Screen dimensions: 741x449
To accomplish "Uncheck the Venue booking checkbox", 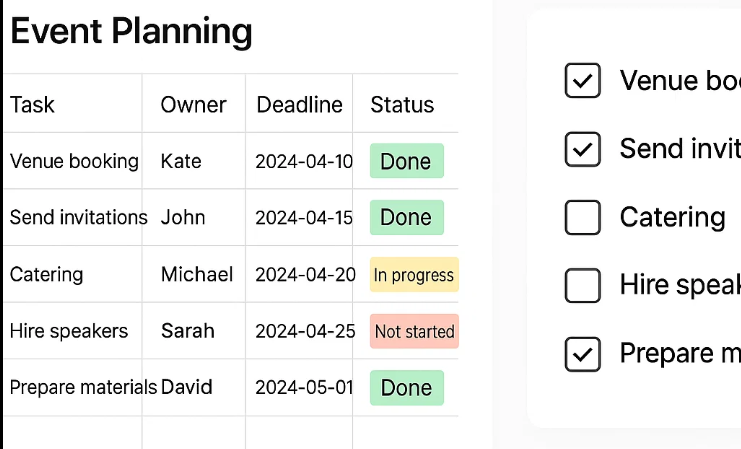I will point(582,80).
